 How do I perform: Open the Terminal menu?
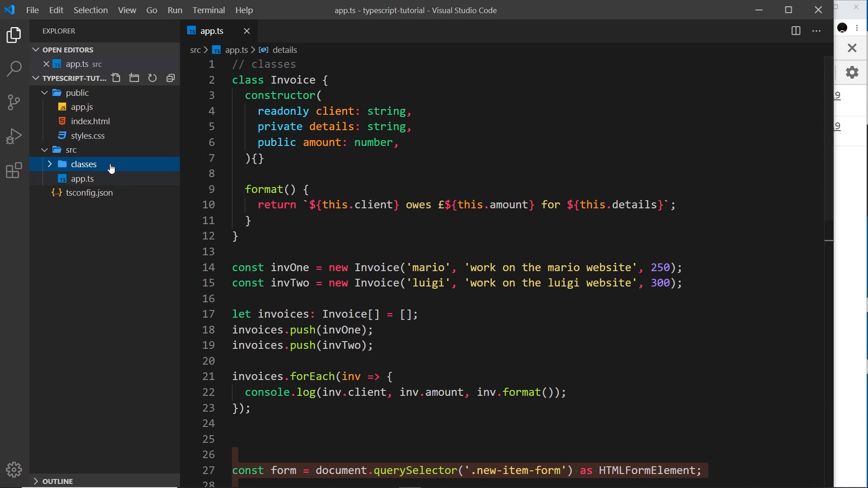(x=209, y=10)
